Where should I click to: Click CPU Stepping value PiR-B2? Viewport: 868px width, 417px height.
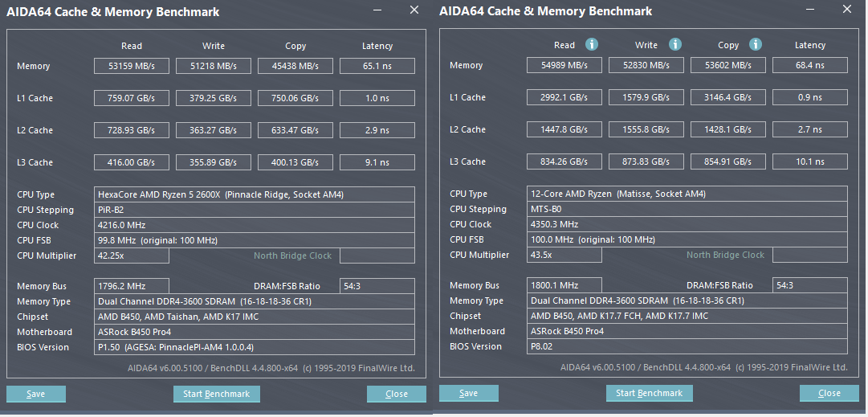pos(255,210)
